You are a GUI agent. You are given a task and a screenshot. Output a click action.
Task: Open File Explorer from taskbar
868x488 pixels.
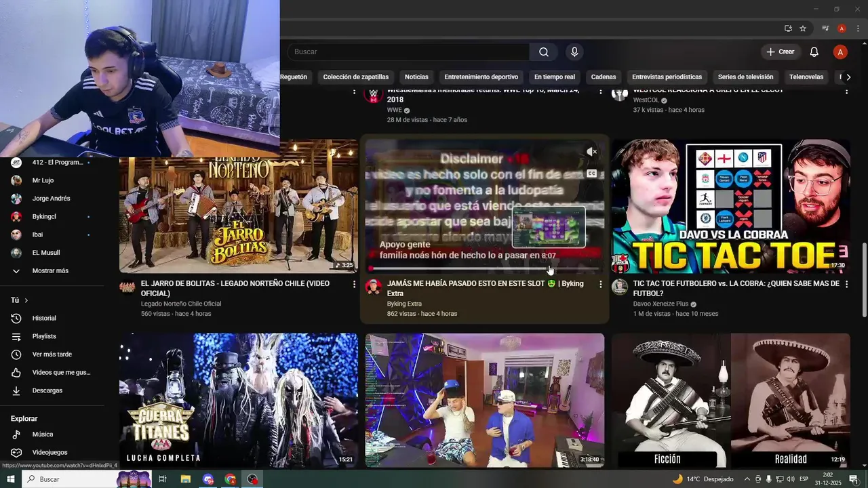(x=185, y=479)
